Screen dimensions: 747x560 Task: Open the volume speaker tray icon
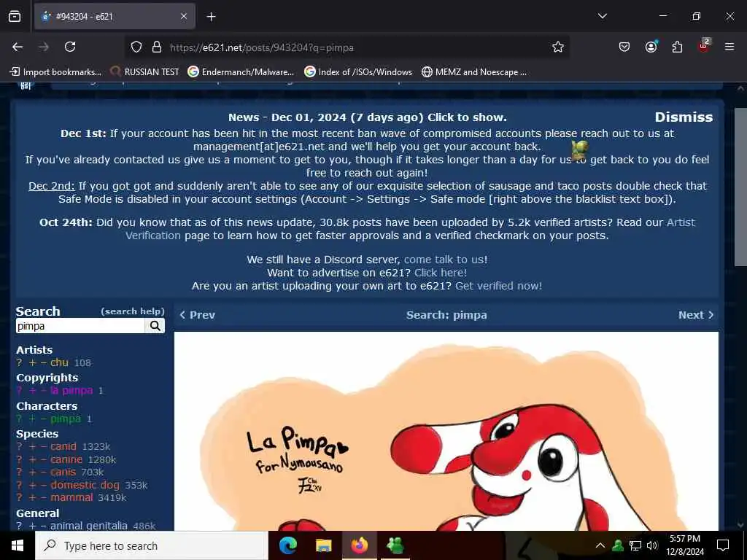pyautogui.click(x=652, y=545)
